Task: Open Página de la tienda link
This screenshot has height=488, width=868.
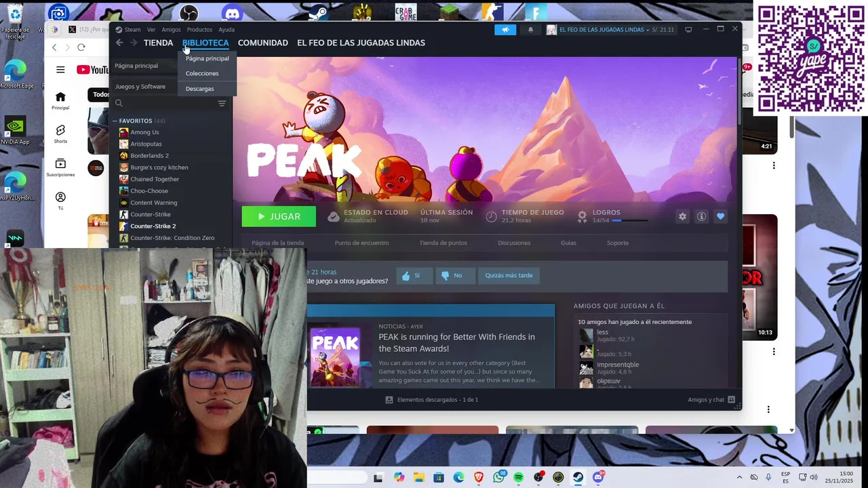Action: [x=277, y=243]
